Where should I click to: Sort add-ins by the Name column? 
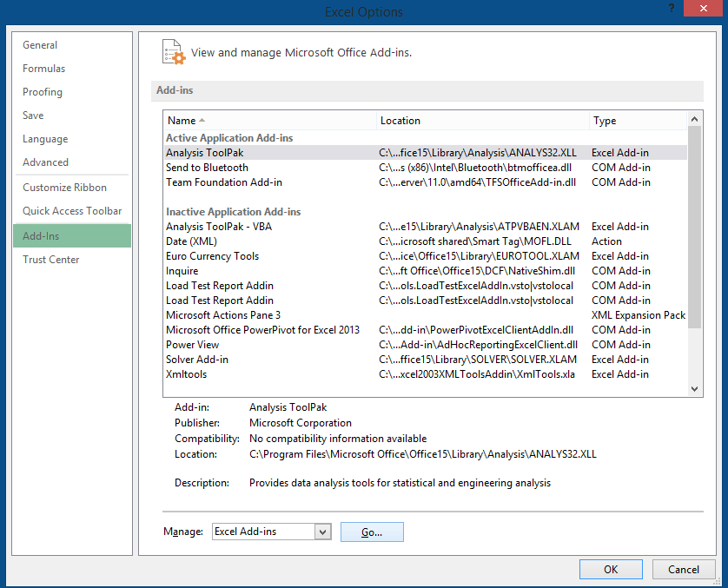tap(180, 120)
